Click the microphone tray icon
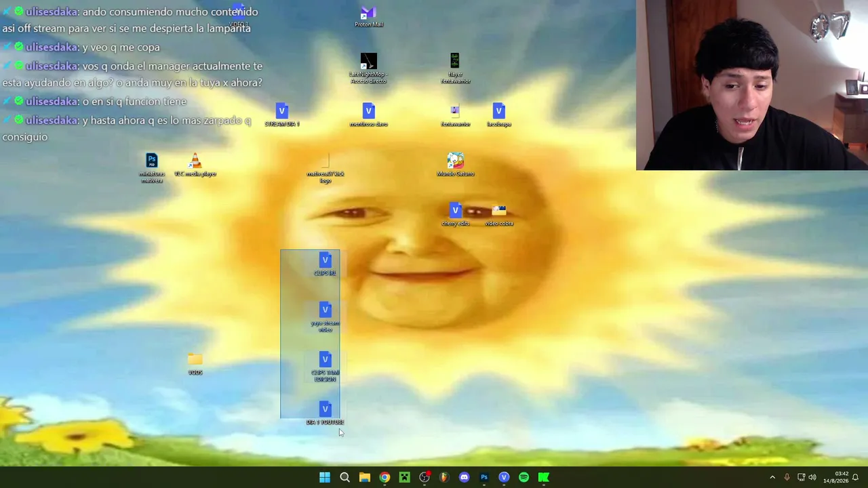Viewport: 868px width, 488px height. [787, 477]
